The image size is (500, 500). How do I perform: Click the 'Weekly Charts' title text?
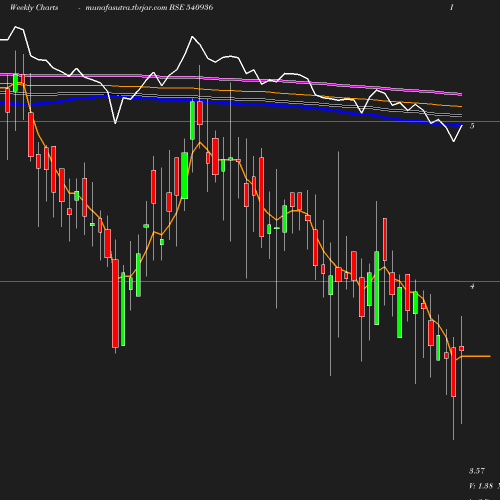pos(34,8)
